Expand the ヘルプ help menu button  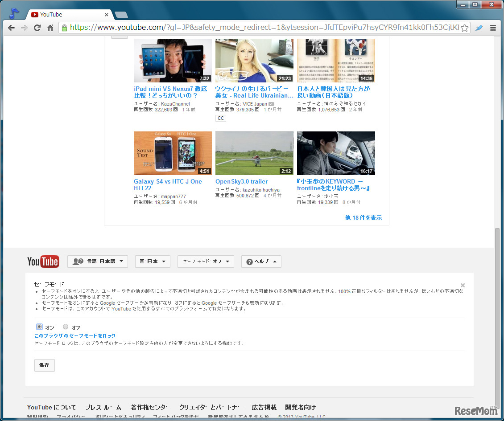261,262
